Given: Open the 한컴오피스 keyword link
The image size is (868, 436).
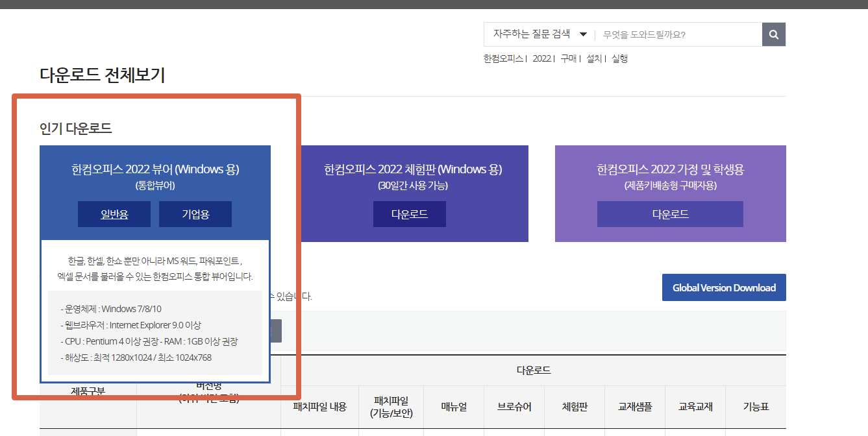Looking at the screenshot, I should 503,58.
